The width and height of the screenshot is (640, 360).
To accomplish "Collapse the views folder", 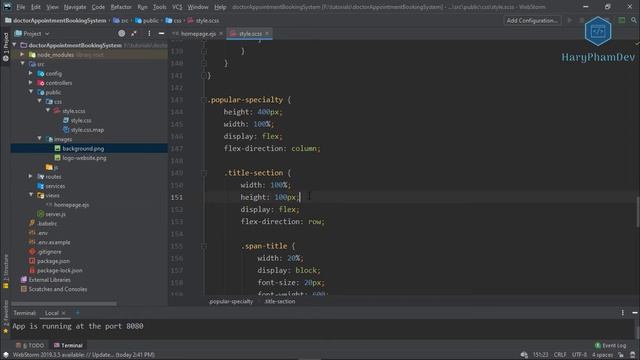I will tap(31, 195).
